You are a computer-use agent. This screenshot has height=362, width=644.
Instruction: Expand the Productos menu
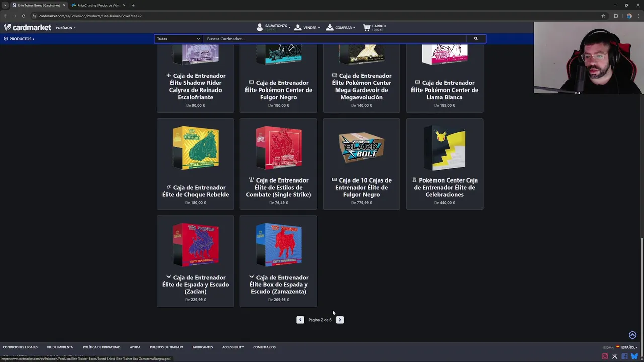pos(19,39)
